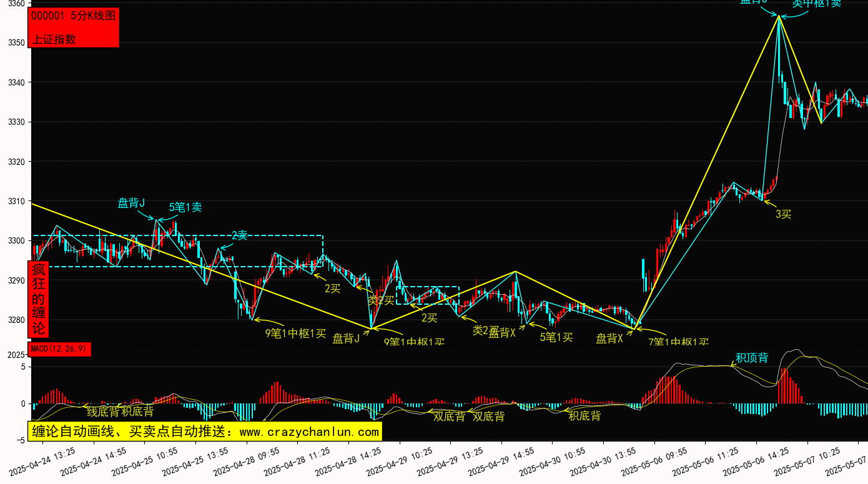Click the "2025-04-29 10:25" time axis label
This screenshot has width=868, height=484.
[400, 461]
